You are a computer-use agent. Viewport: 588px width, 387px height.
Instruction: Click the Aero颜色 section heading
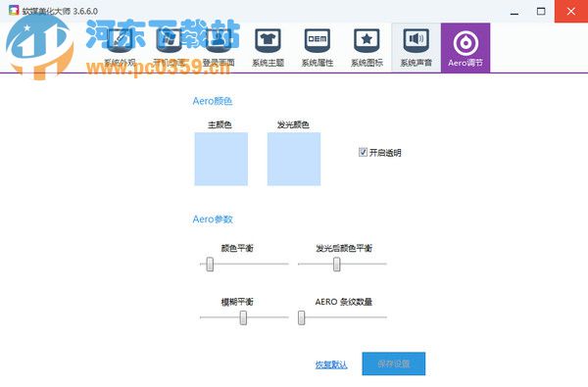click(213, 101)
